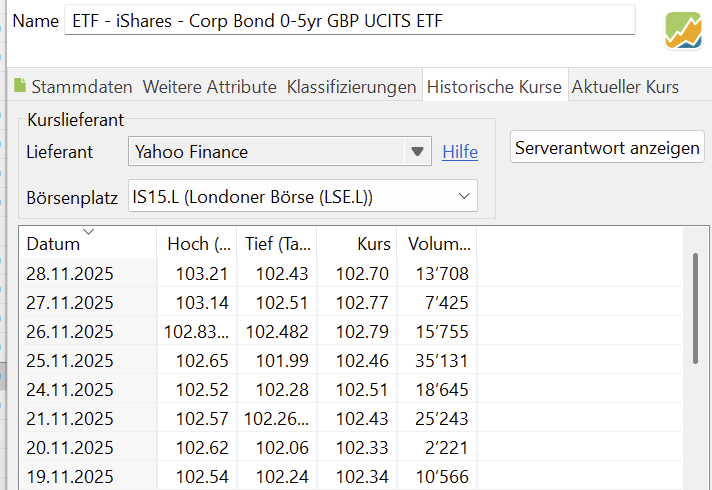The width and height of the screenshot is (712, 490).
Task: Sort table by the Datum column header
Action: pyautogui.click(x=53, y=244)
